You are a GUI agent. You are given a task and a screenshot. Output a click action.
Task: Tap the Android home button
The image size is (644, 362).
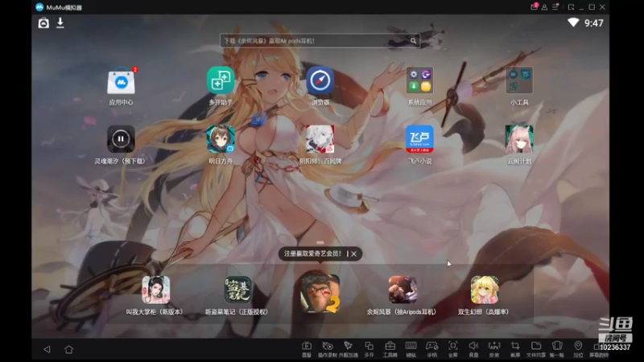pos(69,349)
